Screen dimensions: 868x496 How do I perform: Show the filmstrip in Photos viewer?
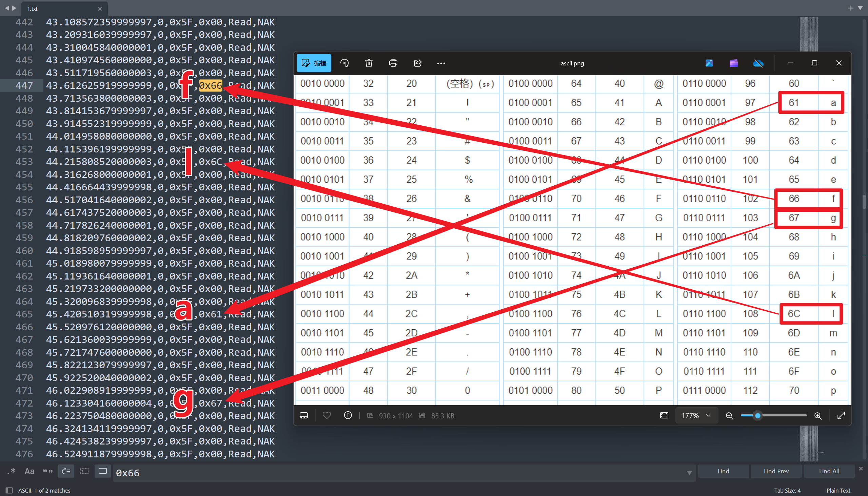tap(304, 416)
